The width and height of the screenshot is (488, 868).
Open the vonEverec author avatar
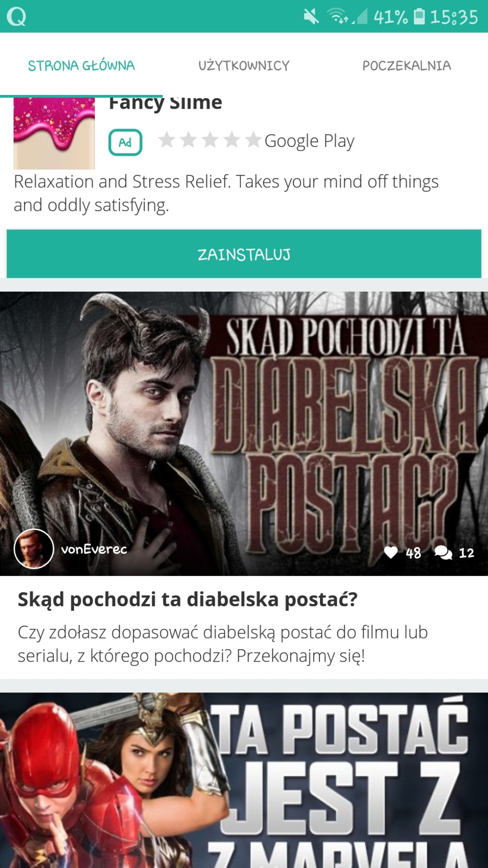(34, 548)
